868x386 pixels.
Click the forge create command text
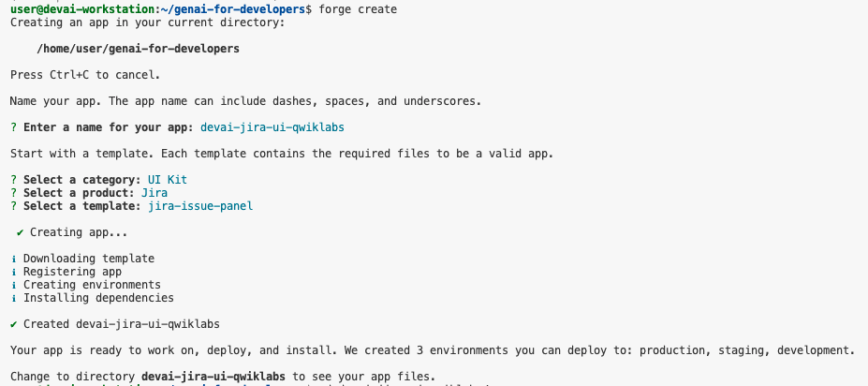click(358, 8)
